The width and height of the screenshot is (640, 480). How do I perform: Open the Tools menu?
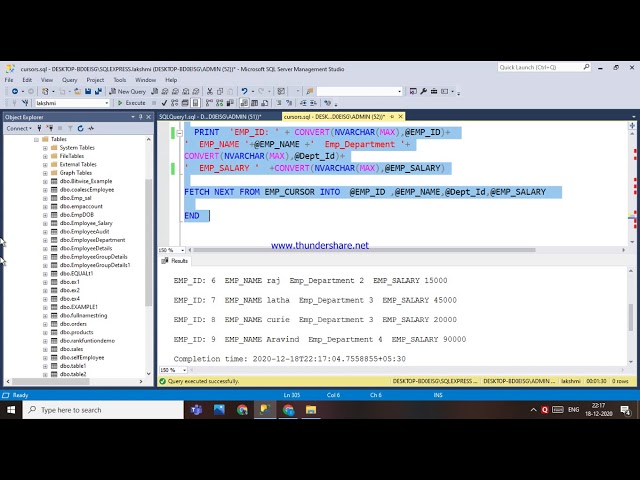coord(120,80)
